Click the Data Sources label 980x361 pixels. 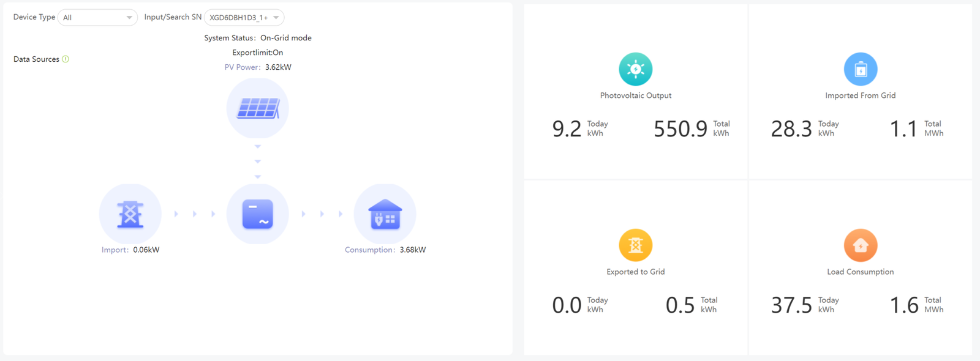pyautogui.click(x=36, y=59)
